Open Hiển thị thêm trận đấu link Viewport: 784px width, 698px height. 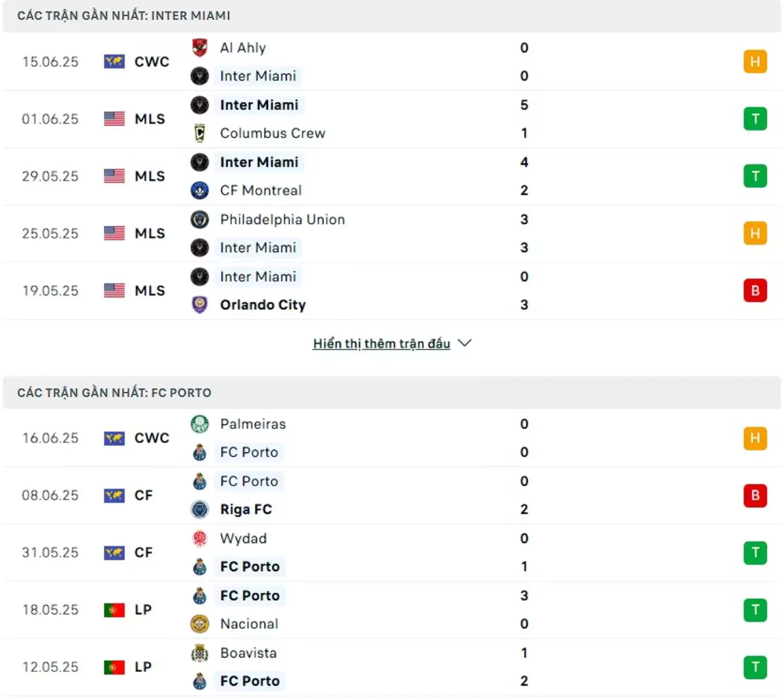[382, 344]
